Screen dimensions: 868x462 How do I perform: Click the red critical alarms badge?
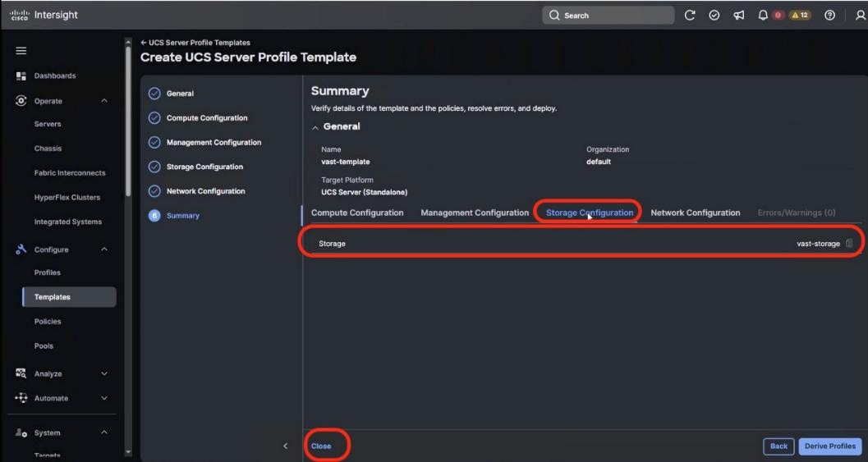tap(778, 16)
